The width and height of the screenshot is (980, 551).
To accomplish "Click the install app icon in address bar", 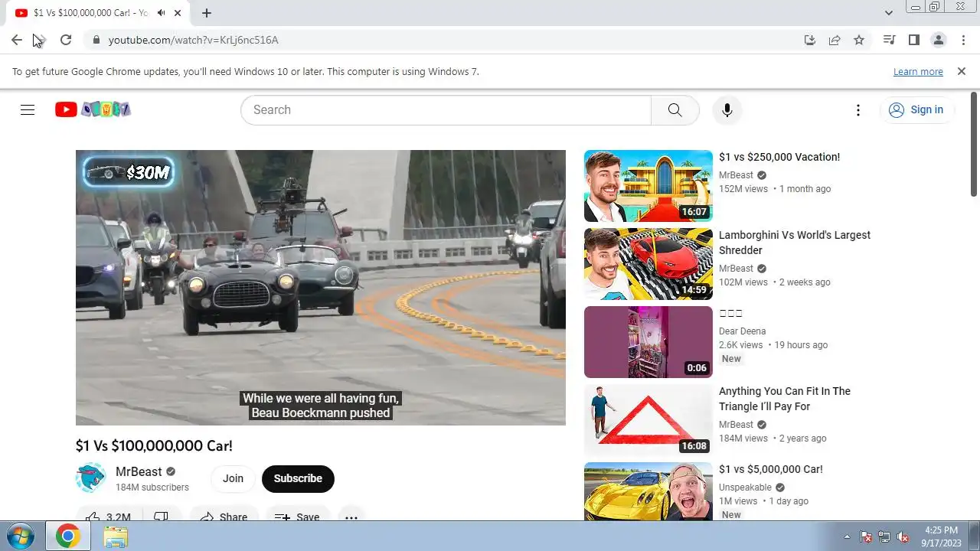I will (x=810, y=40).
